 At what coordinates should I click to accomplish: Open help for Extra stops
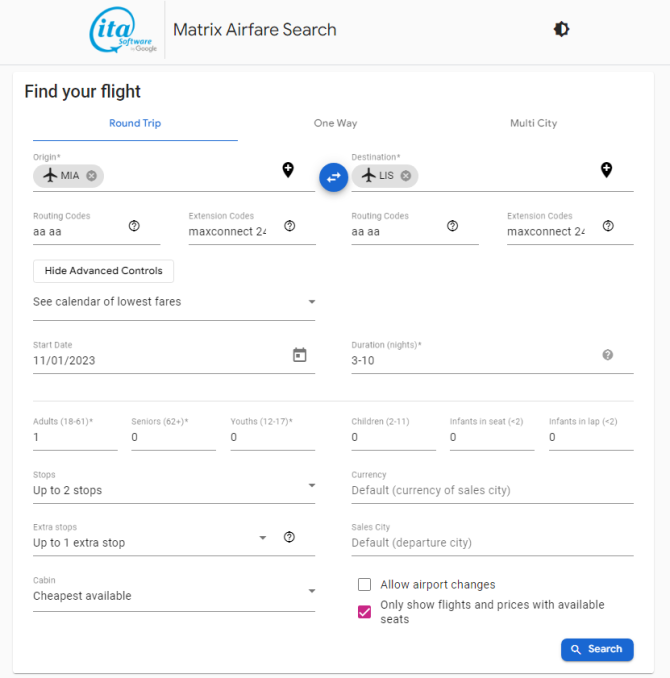pyautogui.click(x=289, y=537)
